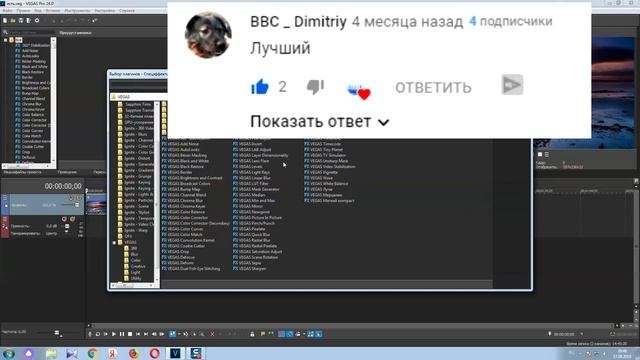Open Opera from the taskbar
This screenshot has width=640, height=360.
(x=155, y=353)
